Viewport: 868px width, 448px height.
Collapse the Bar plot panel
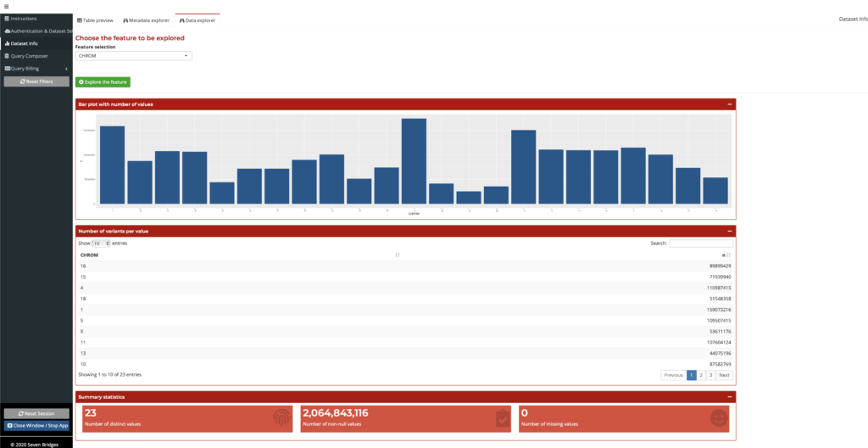pos(729,104)
